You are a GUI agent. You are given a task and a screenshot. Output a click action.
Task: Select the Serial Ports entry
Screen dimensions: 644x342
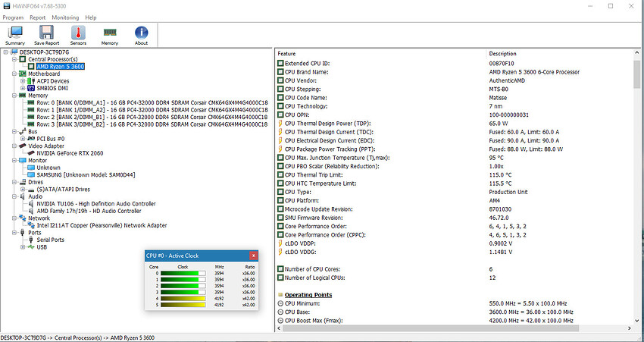click(51, 240)
